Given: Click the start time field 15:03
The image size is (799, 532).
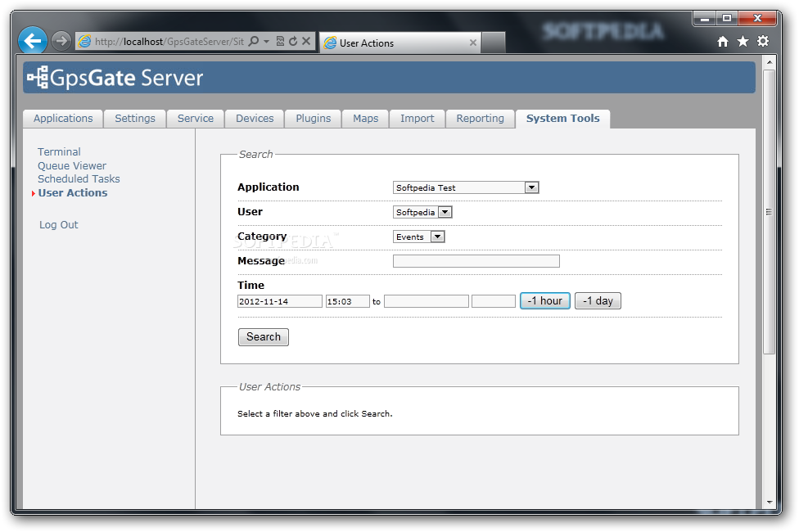Looking at the screenshot, I should (348, 301).
